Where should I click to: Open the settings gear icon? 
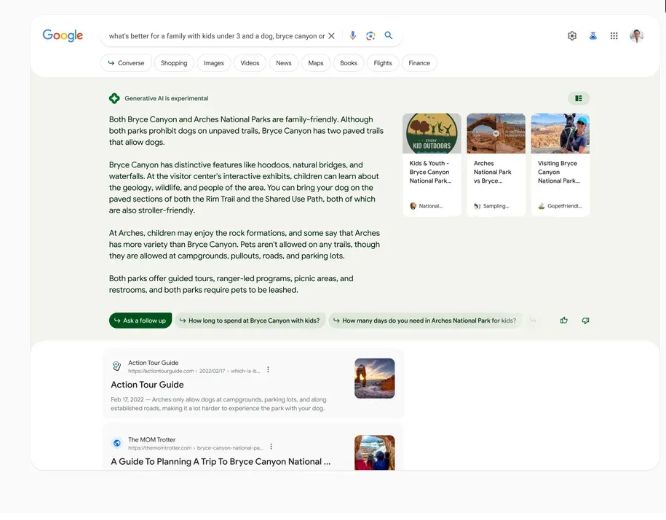tap(572, 36)
